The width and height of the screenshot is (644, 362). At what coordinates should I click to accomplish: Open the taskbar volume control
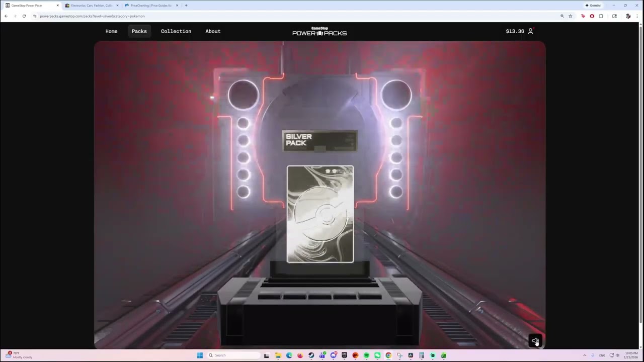[x=617, y=355]
